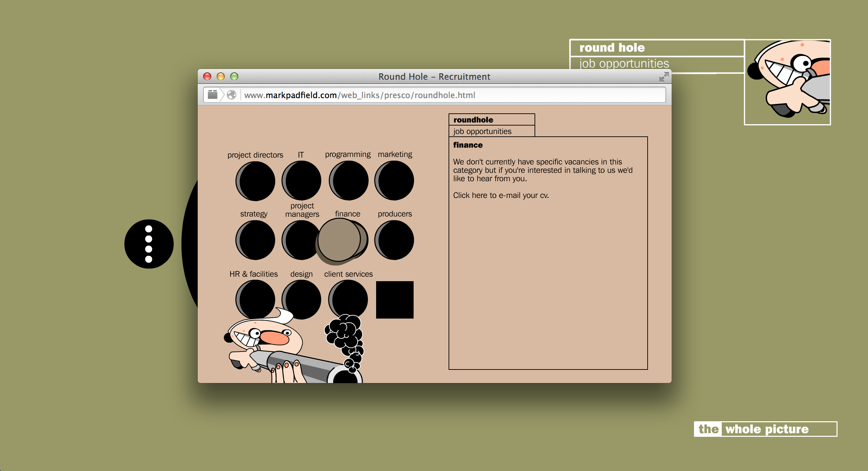This screenshot has width=868, height=471.
Task: Click the browser address URL field
Action: pyautogui.click(x=360, y=95)
